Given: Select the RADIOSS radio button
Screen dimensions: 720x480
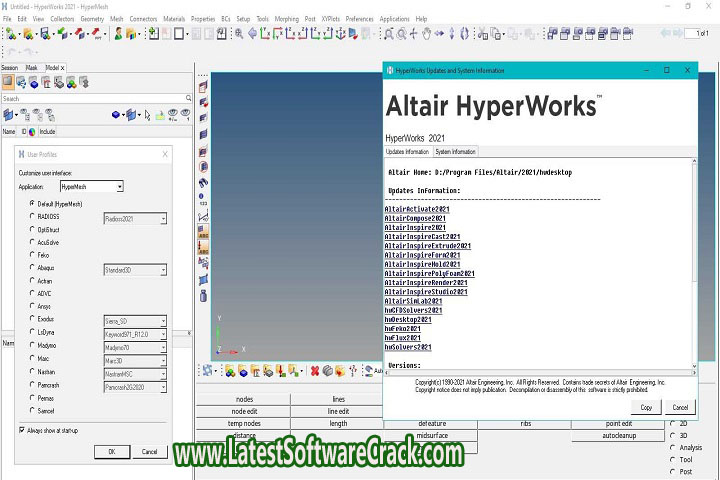Looking at the screenshot, I should (x=32, y=216).
